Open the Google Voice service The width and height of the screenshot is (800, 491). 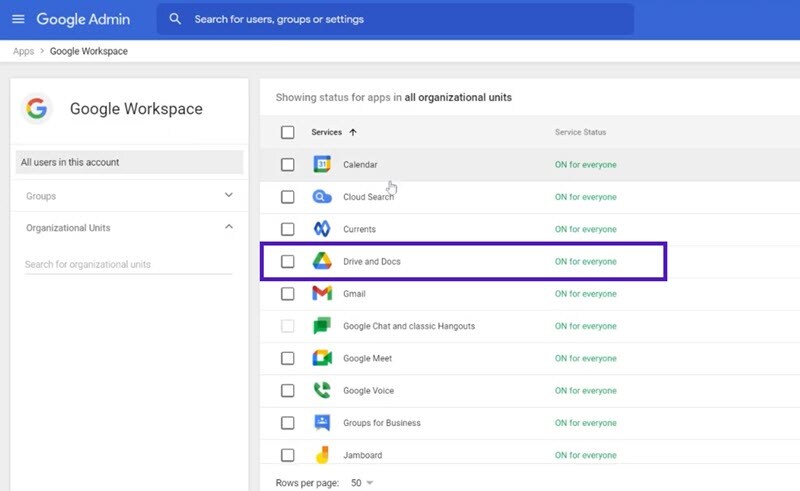pos(368,390)
